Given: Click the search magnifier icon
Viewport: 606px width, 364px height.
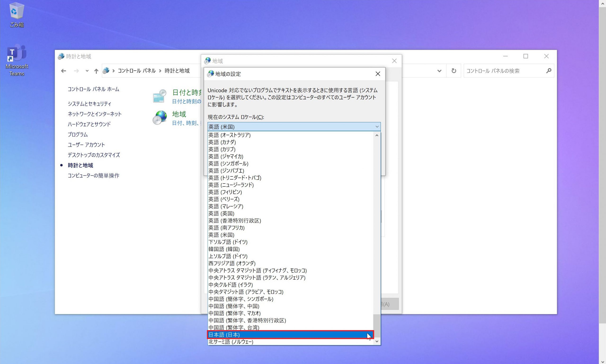Looking at the screenshot, I should pos(549,71).
